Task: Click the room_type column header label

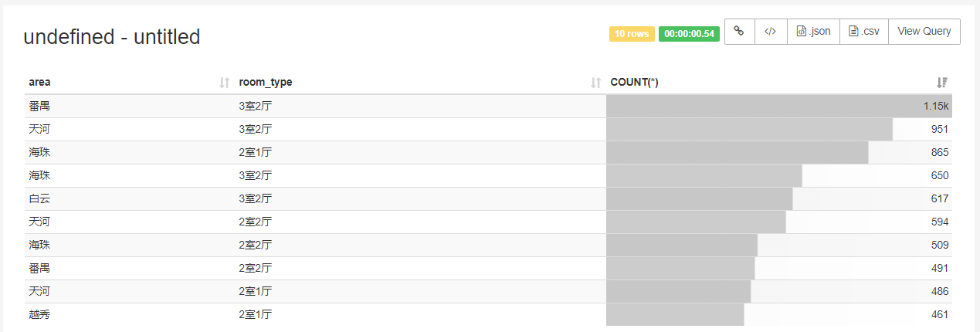Action: pos(266,83)
